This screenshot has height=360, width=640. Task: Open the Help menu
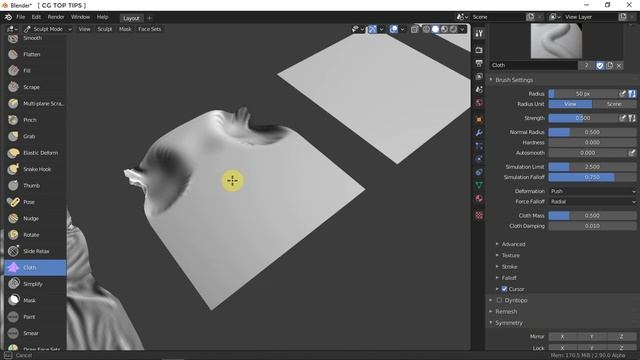pos(102,17)
